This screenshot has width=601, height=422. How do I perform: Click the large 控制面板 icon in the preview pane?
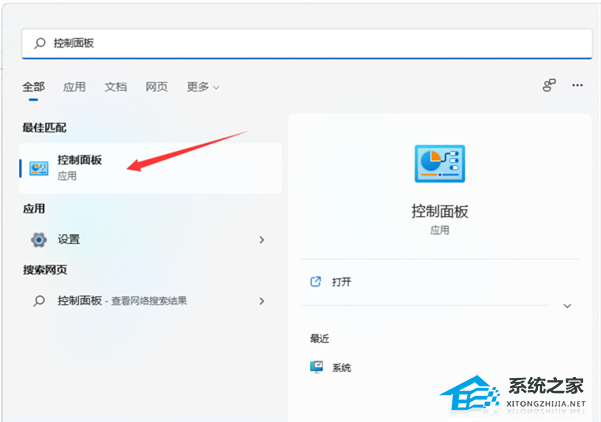click(x=439, y=165)
